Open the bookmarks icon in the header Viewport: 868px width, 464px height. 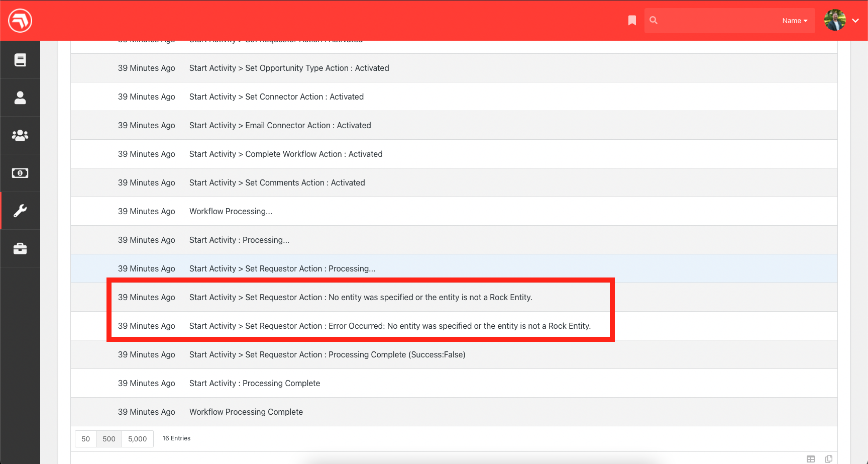(632, 20)
